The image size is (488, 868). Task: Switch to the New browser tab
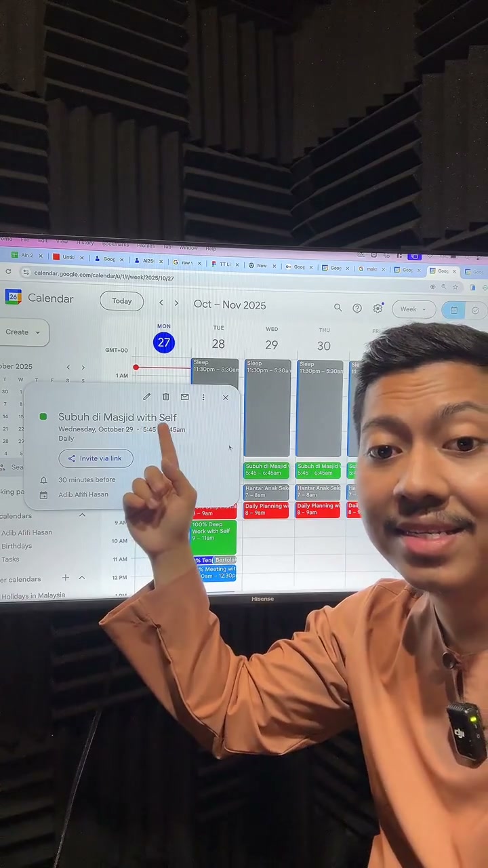click(x=262, y=265)
